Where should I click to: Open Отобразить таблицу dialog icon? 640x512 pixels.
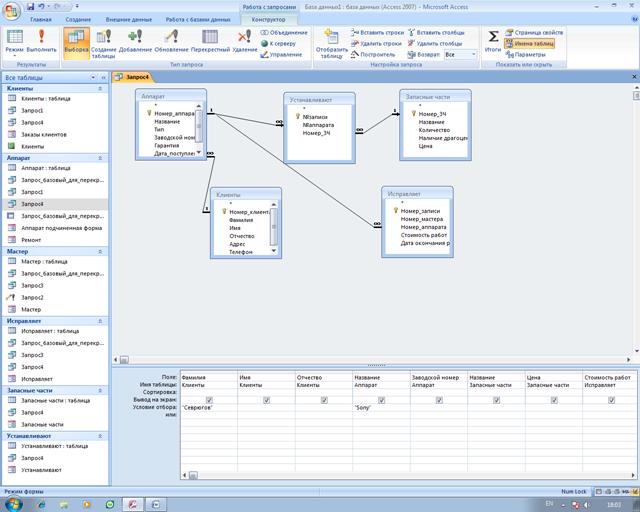click(332, 40)
